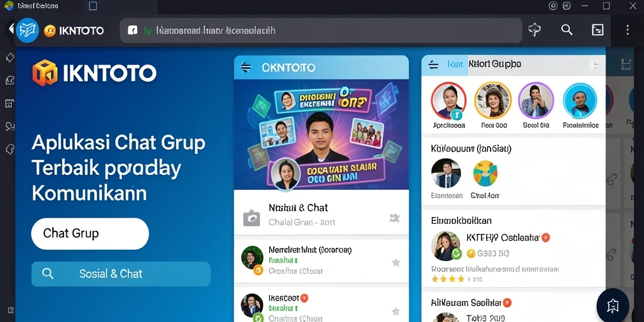Click the fifth left sidebar icon
644x322 pixels.
(10, 150)
